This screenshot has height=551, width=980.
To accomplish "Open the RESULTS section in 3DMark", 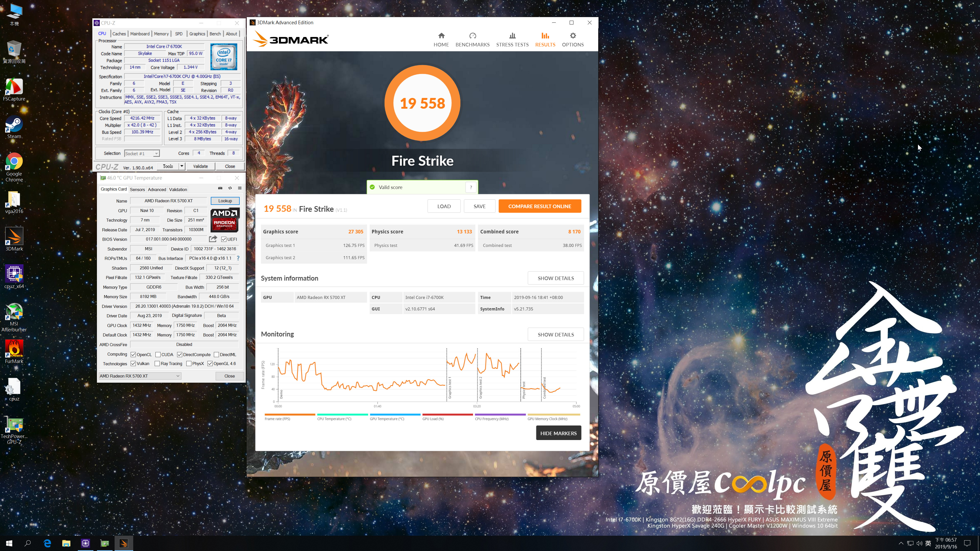I will (545, 40).
